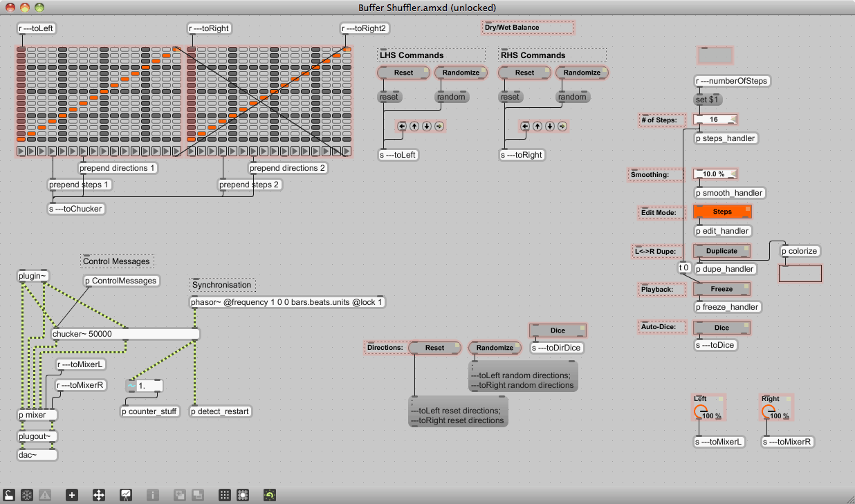Click the snap to grid icon
The width and height of the screenshot is (855, 504).
(243, 495)
